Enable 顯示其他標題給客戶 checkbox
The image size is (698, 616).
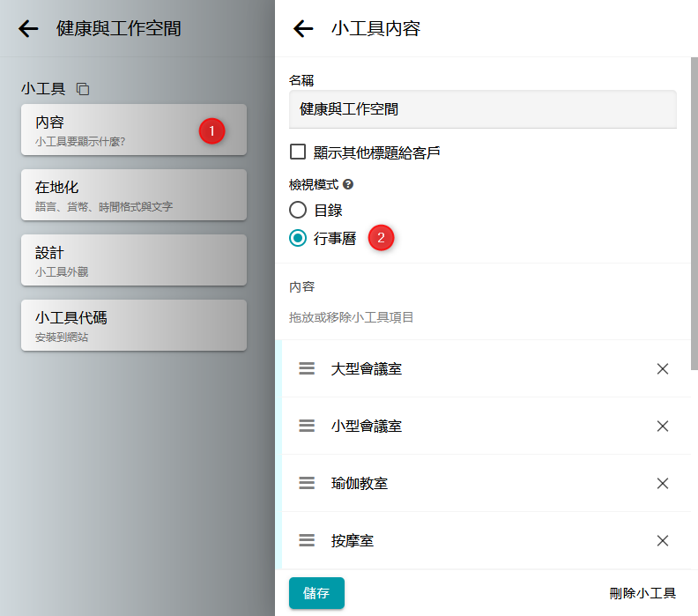[x=298, y=152]
